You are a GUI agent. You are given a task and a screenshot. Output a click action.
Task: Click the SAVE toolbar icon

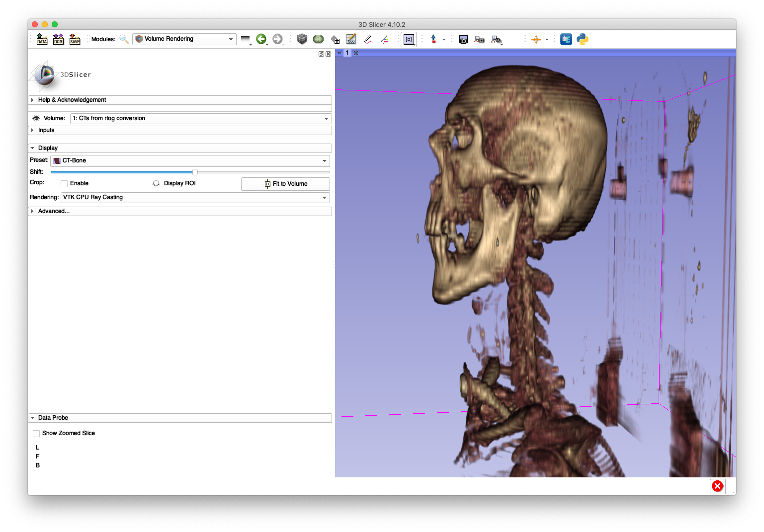pyautogui.click(x=75, y=39)
